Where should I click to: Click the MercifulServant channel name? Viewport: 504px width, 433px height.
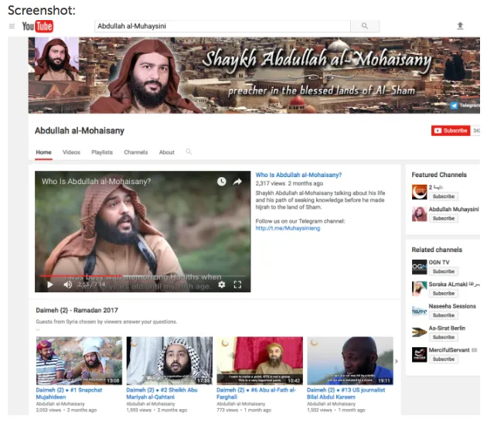coord(449,349)
